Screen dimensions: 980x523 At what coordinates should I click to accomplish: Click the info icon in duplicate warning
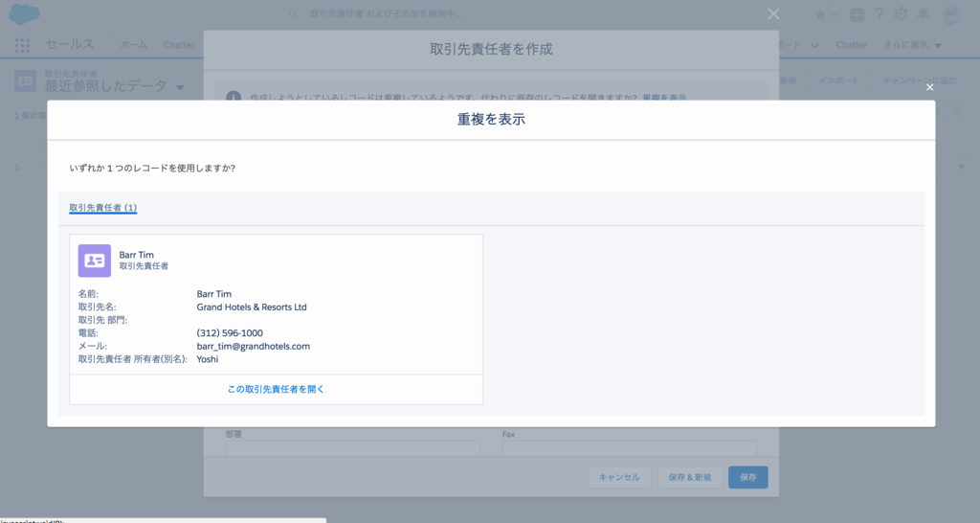[x=234, y=99]
